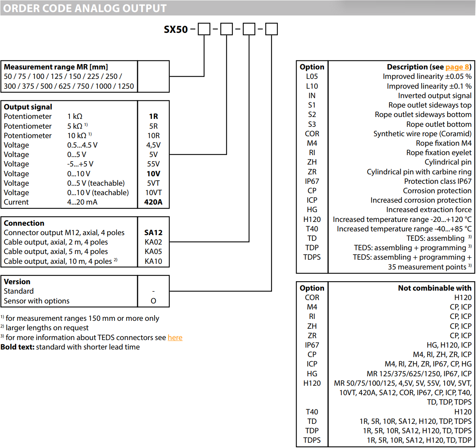Click 'L10' in the option description table
Viewport: 476px width, 448px height.
(x=312, y=86)
